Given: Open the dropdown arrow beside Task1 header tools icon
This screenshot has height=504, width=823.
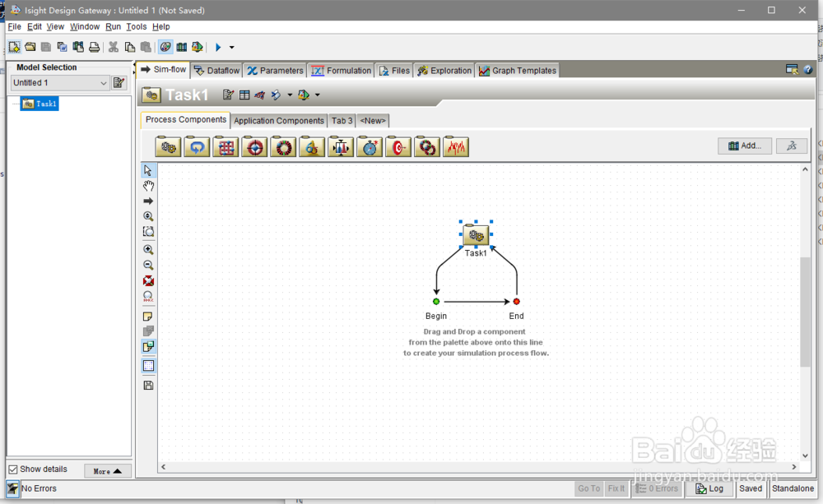Looking at the screenshot, I should click(290, 95).
